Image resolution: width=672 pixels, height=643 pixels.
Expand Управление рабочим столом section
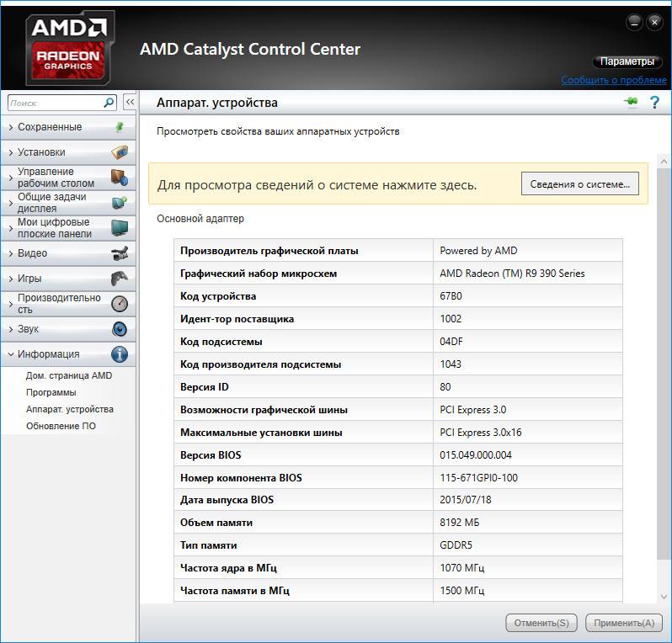[x=56, y=178]
